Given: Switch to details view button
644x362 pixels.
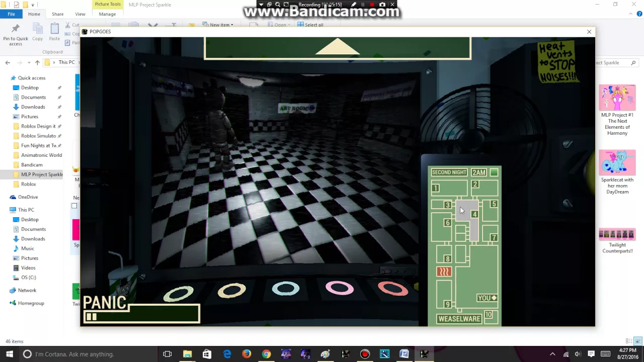Looking at the screenshot, I should point(629,341).
